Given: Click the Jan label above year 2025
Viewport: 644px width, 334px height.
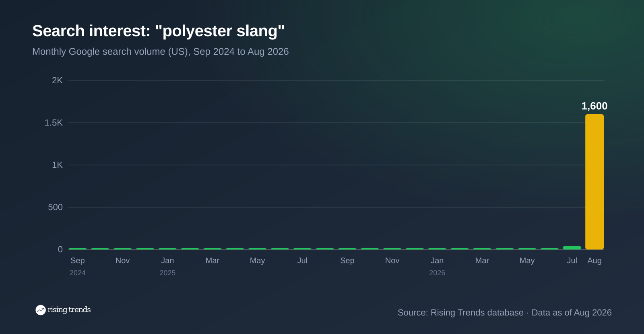Looking at the screenshot, I should pos(167,261).
